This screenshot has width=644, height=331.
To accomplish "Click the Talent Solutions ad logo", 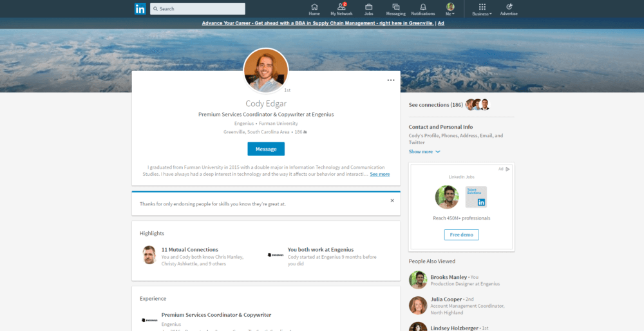I will [x=476, y=196].
